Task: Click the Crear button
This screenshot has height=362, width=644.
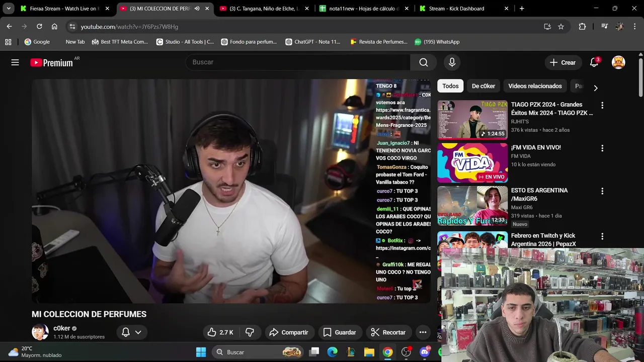Action: (x=562, y=62)
